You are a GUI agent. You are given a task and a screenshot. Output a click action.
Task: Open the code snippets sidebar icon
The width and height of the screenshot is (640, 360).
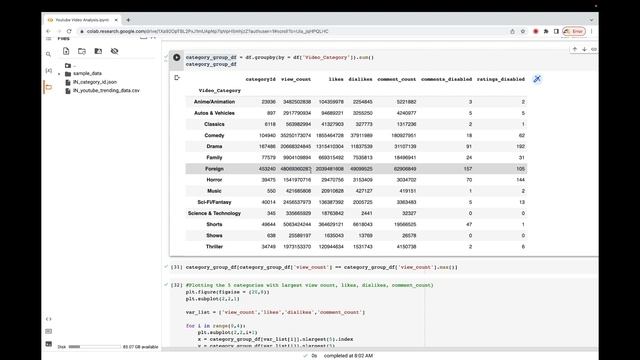tap(49, 319)
